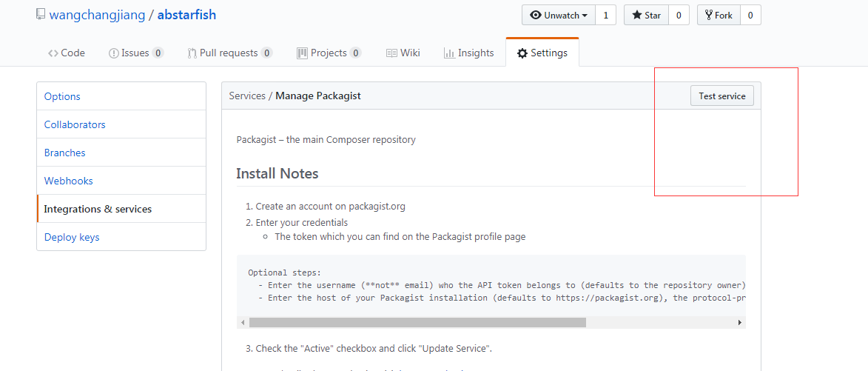The height and width of the screenshot is (371, 868).
Task: Open the Insights tab
Action: pos(468,53)
